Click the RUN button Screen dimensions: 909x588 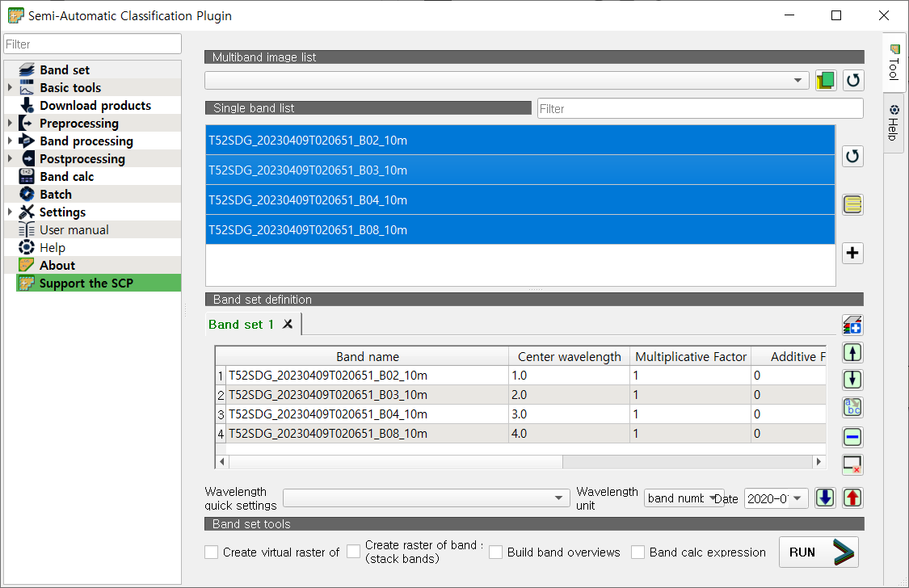819,552
